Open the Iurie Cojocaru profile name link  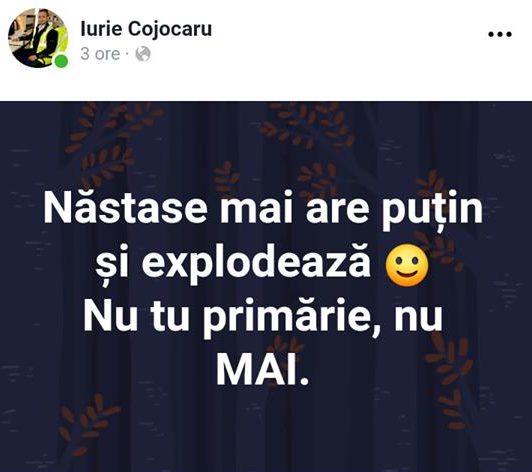coord(146,29)
